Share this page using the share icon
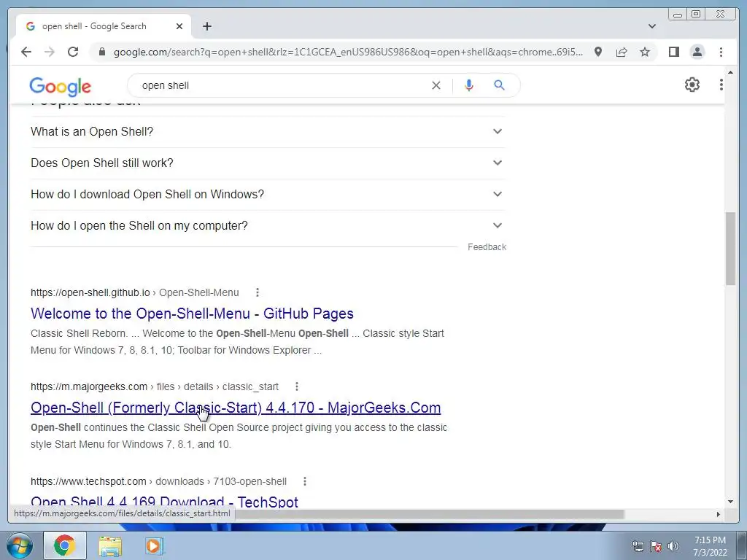Screen dimensions: 747x560 [x=622, y=52]
